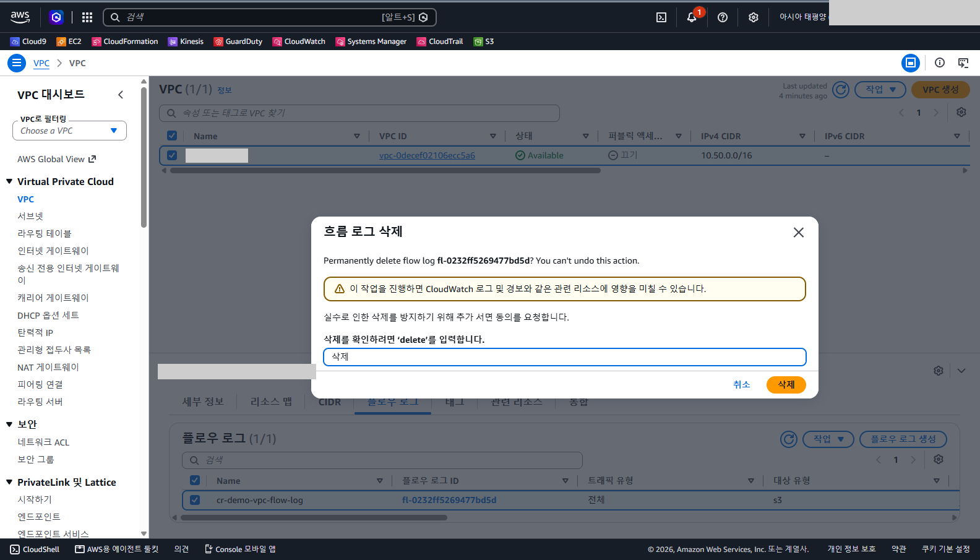Close the delete flow log dialog
The image size is (980, 560).
pyautogui.click(x=799, y=232)
